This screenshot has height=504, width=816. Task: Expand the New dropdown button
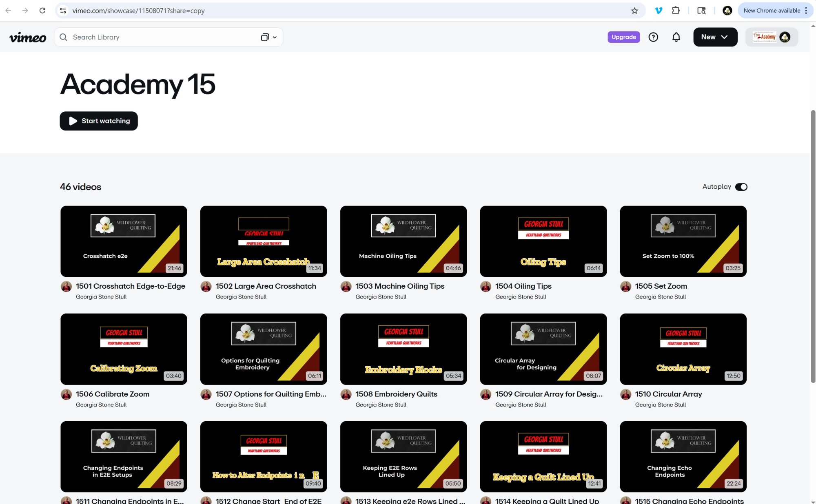pyautogui.click(x=715, y=37)
